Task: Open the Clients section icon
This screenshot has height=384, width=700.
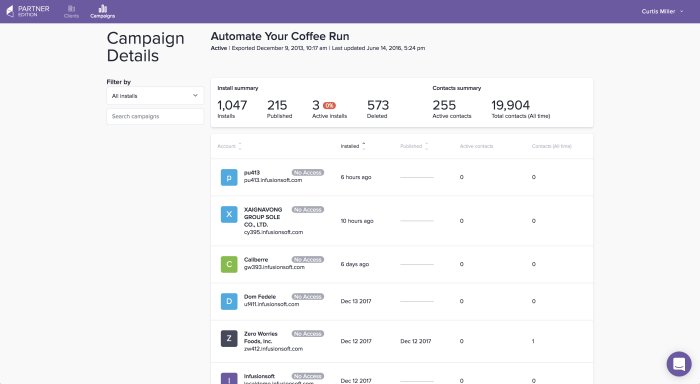Action: click(x=71, y=8)
